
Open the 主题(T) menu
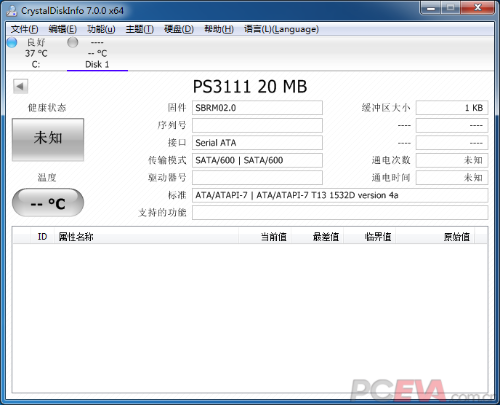[140, 29]
